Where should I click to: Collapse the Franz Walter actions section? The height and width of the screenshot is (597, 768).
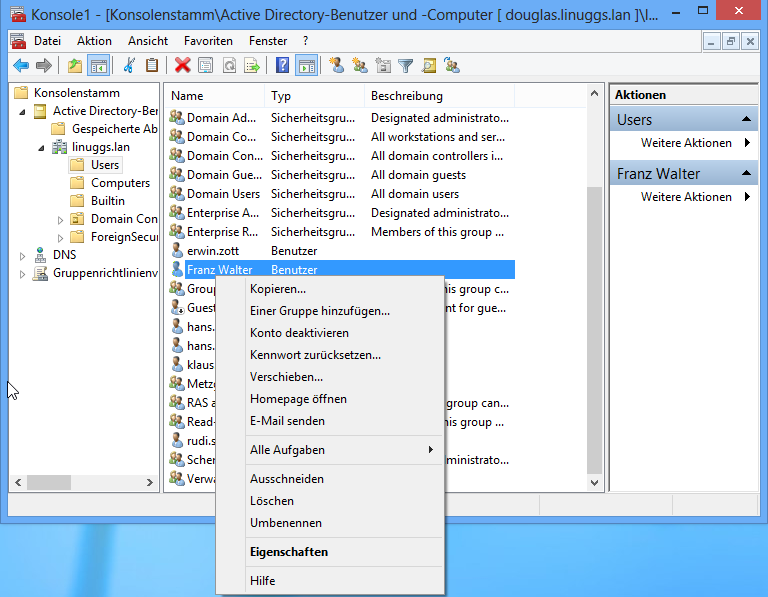point(747,174)
